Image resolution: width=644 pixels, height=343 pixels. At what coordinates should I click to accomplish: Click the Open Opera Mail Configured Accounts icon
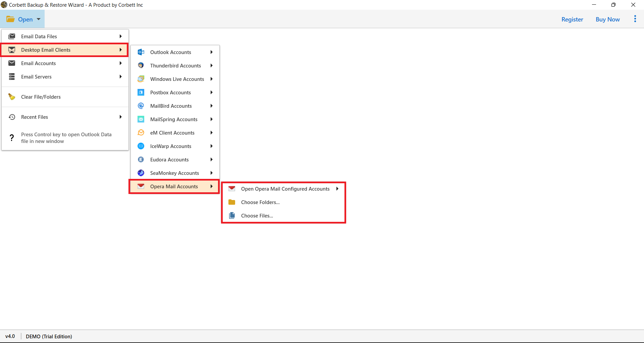tap(232, 189)
